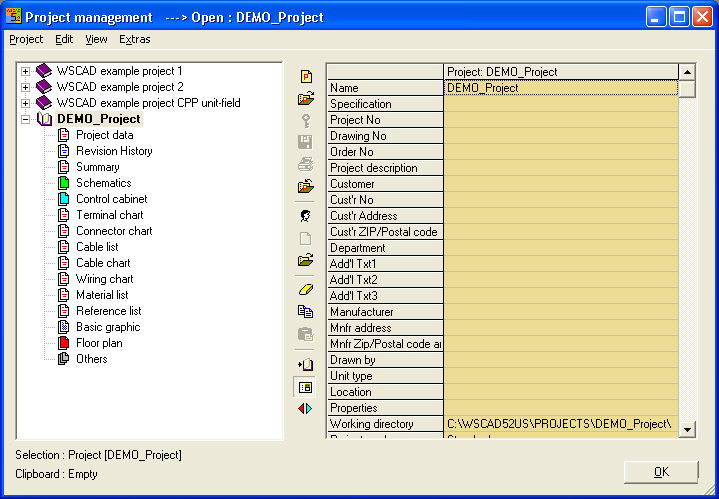Click the copy documents icon
This screenshot has height=499, width=719.
coord(305,311)
